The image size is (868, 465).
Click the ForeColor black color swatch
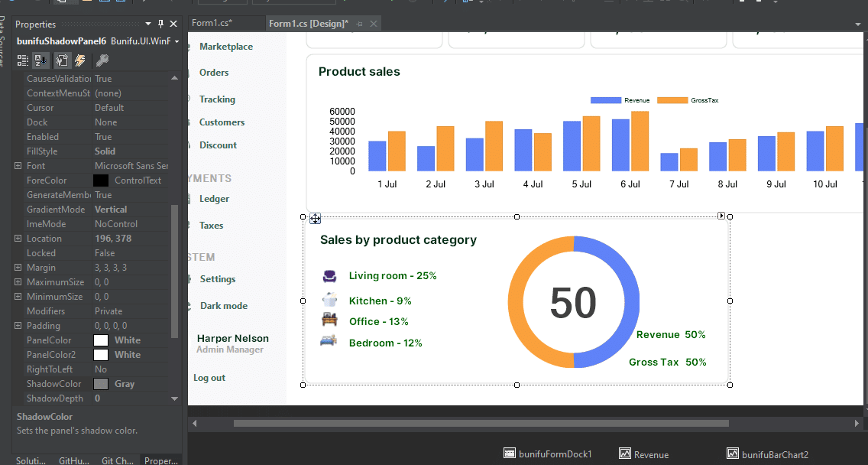point(101,180)
